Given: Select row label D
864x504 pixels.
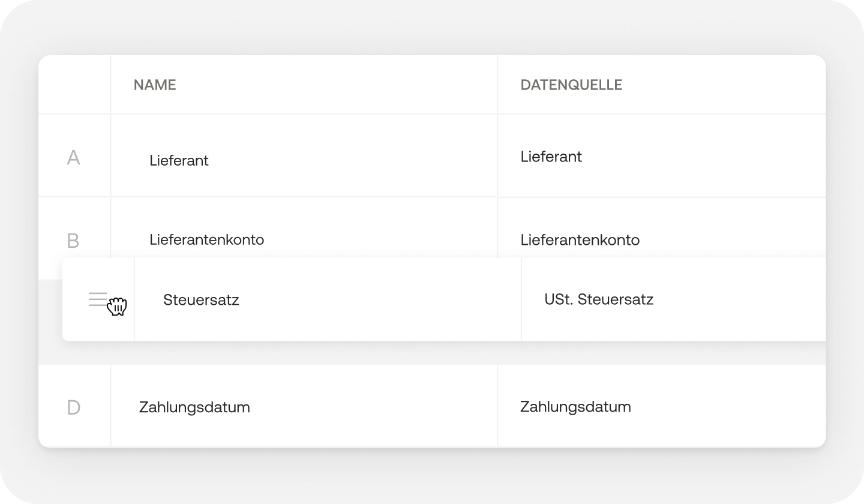Looking at the screenshot, I should pyautogui.click(x=73, y=406).
